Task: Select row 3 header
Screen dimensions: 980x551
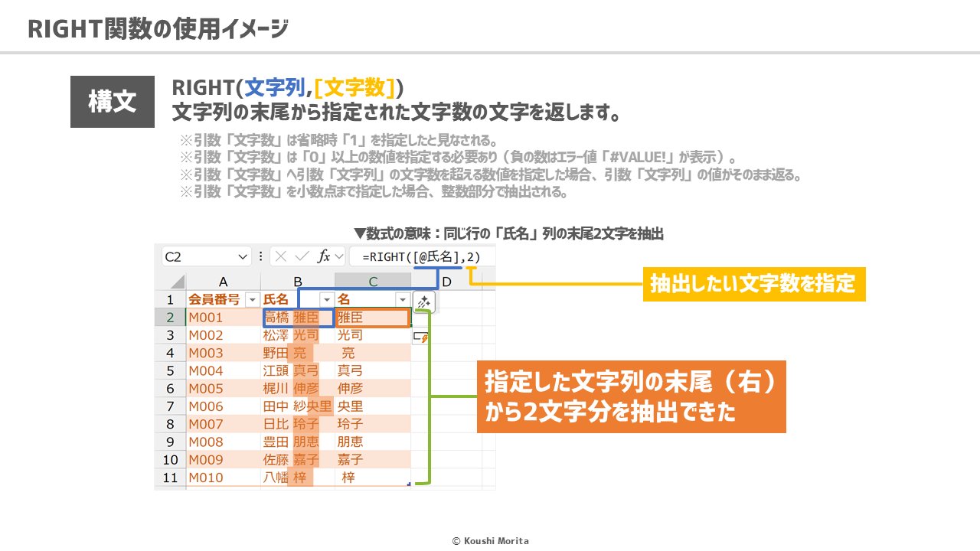Action: (x=171, y=335)
